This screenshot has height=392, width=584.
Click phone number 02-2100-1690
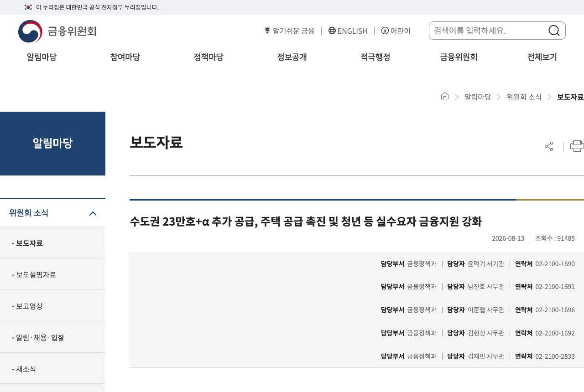point(555,263)
